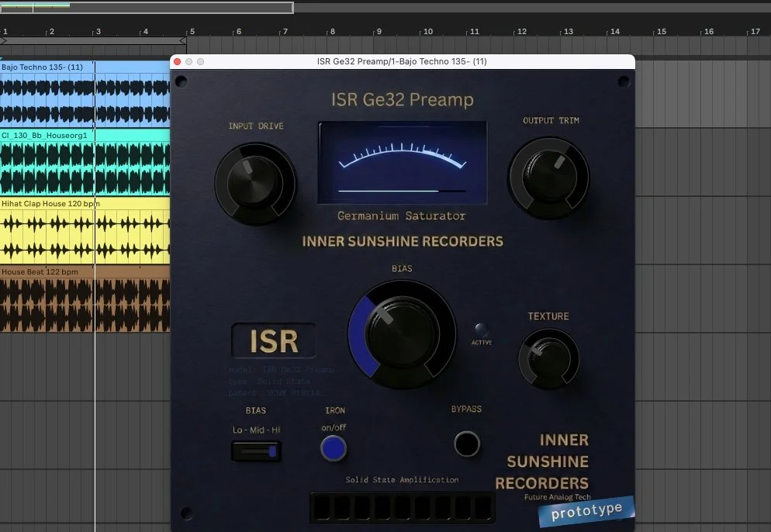771x532 pixels.
Task: Toggle IRON on/off
Action: 334,448
